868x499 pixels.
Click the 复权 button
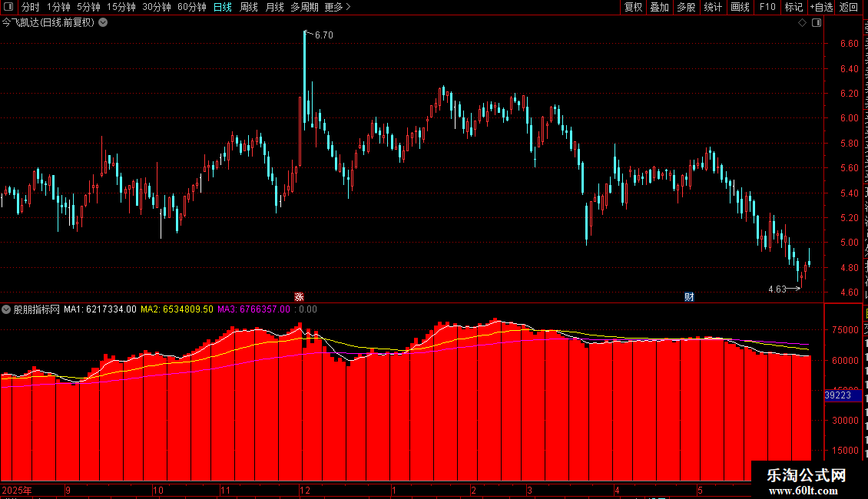click(x=633, y=7)
